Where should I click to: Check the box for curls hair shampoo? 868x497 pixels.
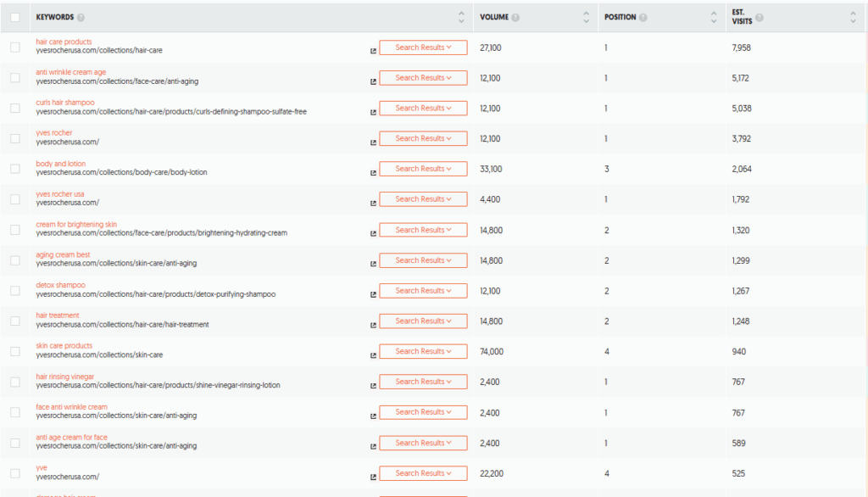(15, 108)
